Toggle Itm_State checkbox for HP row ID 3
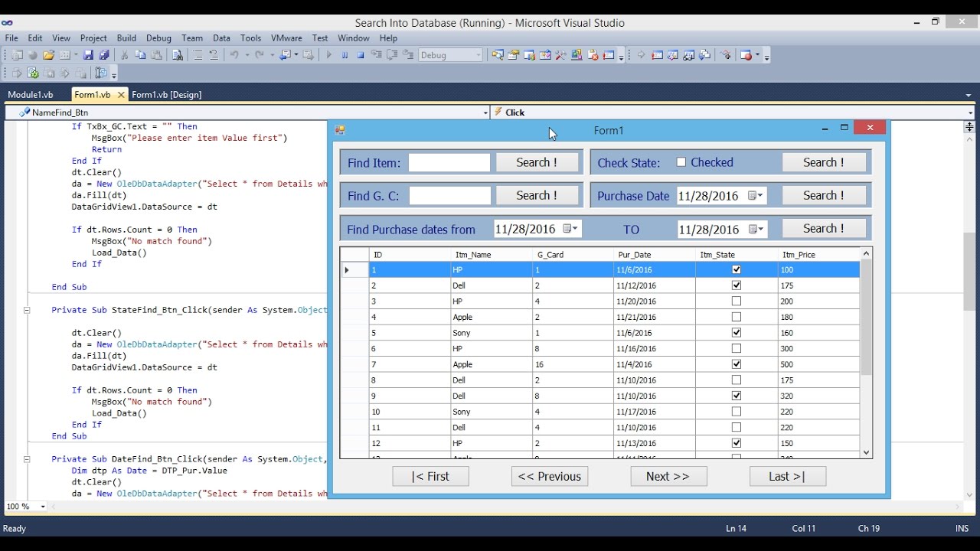 737,302
